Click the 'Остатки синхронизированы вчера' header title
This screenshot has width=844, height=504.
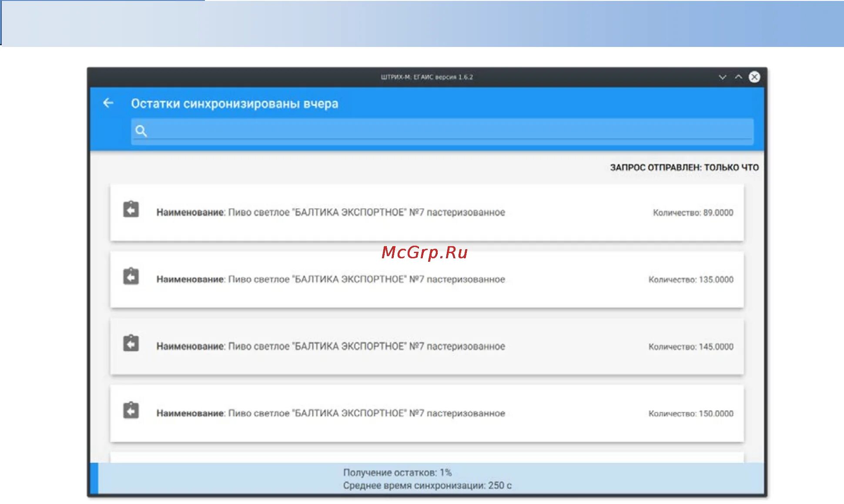[x=234, y=104]
